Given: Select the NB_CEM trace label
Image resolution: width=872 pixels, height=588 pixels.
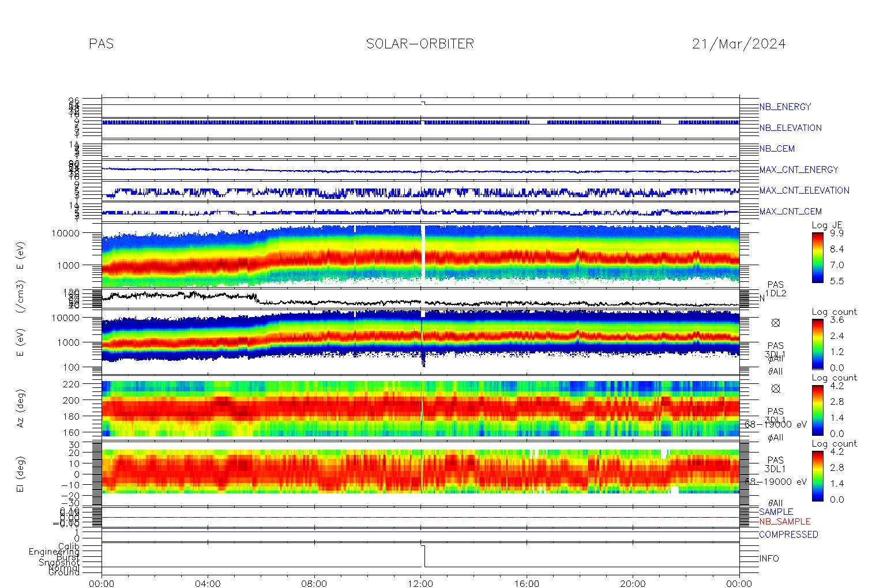Looking at the screenshot, I should point(777,149).
